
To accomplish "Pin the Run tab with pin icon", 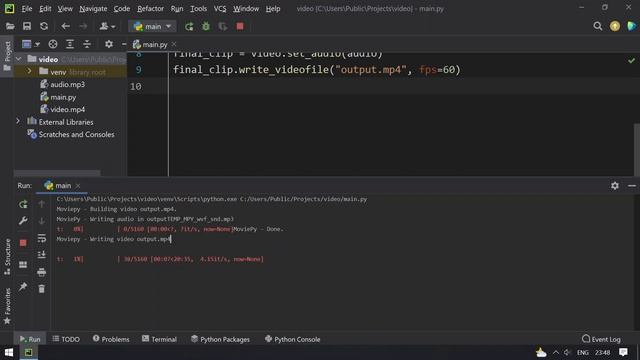I will (23, 287).
